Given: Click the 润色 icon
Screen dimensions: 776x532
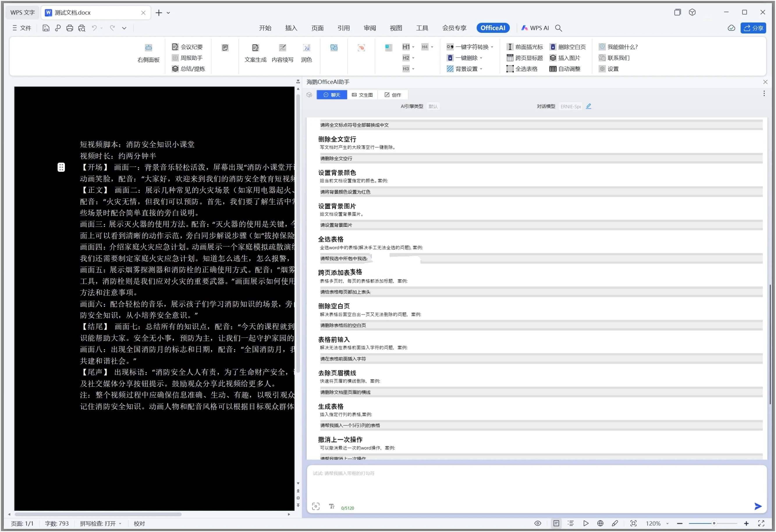Looking at the screenshot, I should [306, 48].
